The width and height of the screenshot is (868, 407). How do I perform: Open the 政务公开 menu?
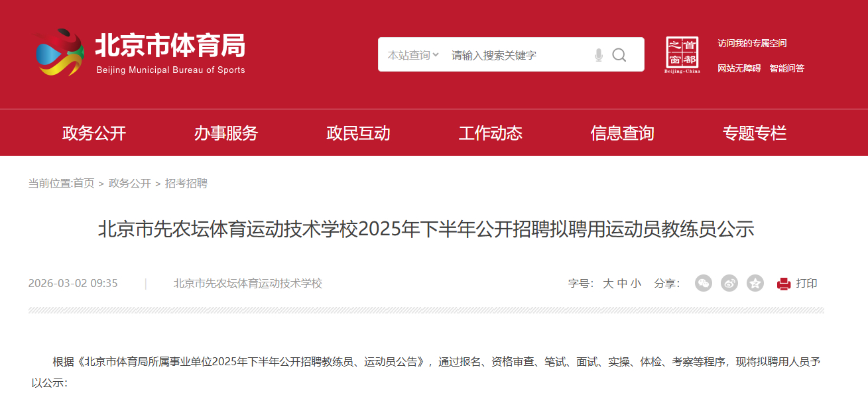[93, 133]
